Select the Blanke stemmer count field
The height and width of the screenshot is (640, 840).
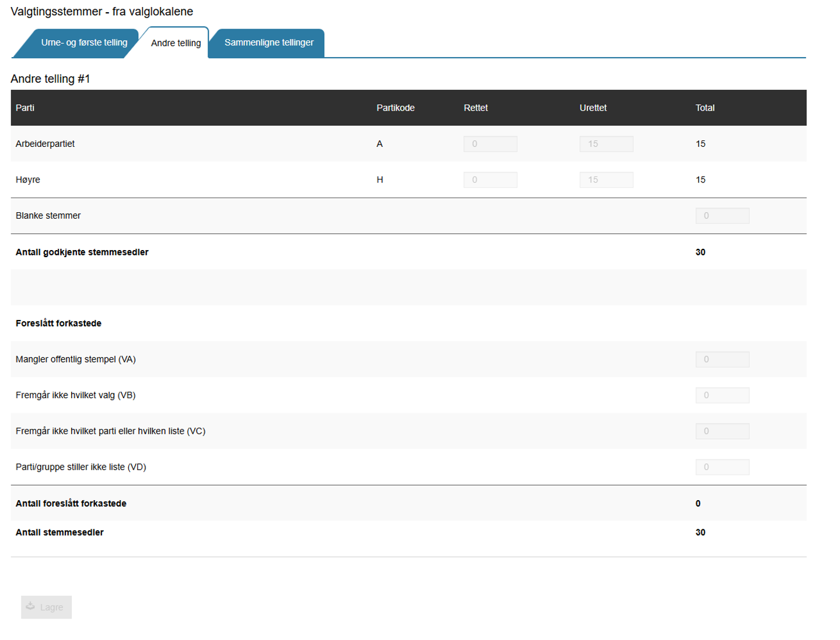(722, 216)
